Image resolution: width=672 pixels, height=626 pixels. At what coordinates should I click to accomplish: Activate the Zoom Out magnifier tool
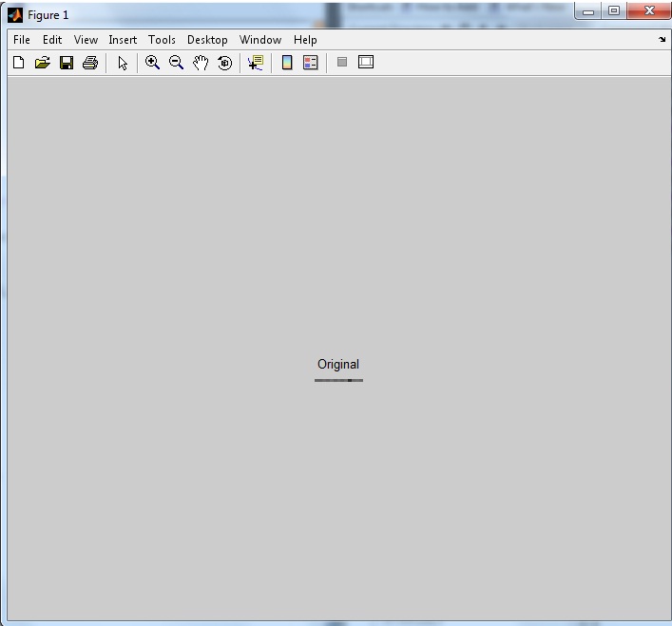click(176, 63)
